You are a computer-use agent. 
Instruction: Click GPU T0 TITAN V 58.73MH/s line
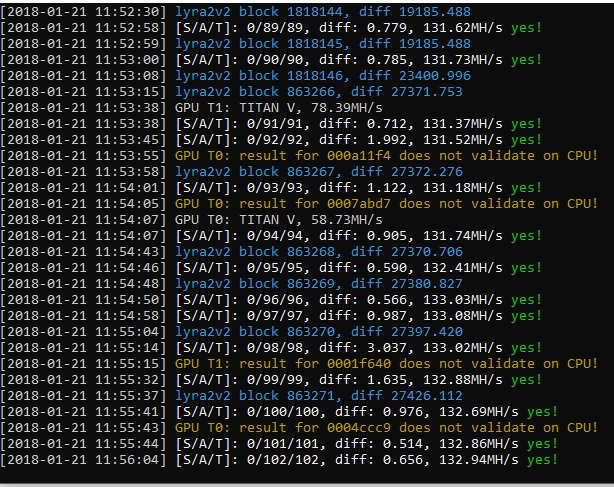191,220
